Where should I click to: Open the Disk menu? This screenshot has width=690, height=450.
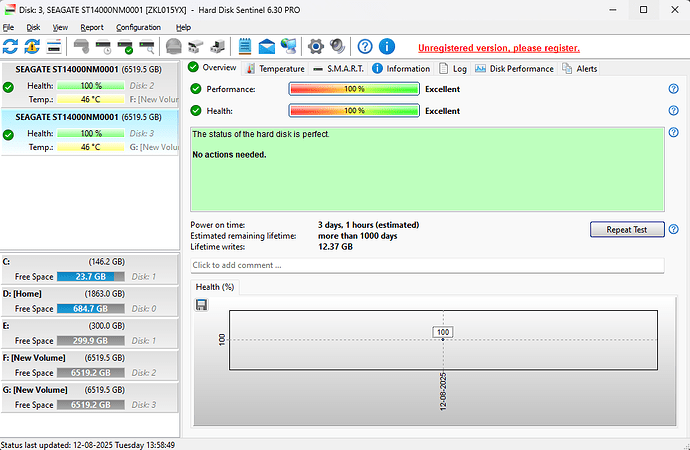(x=33, y=27)
